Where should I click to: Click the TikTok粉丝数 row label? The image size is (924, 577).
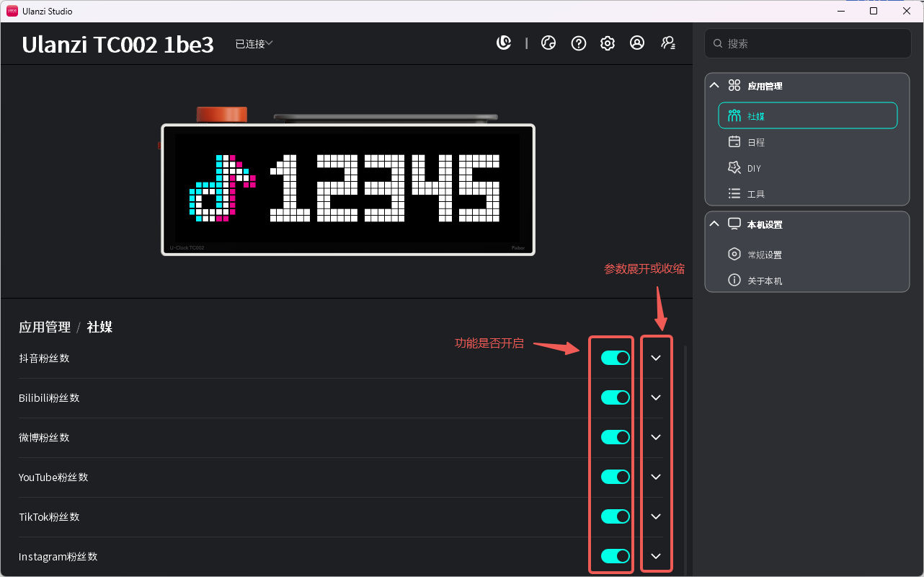pyautogui.click(x=49, y=516)
